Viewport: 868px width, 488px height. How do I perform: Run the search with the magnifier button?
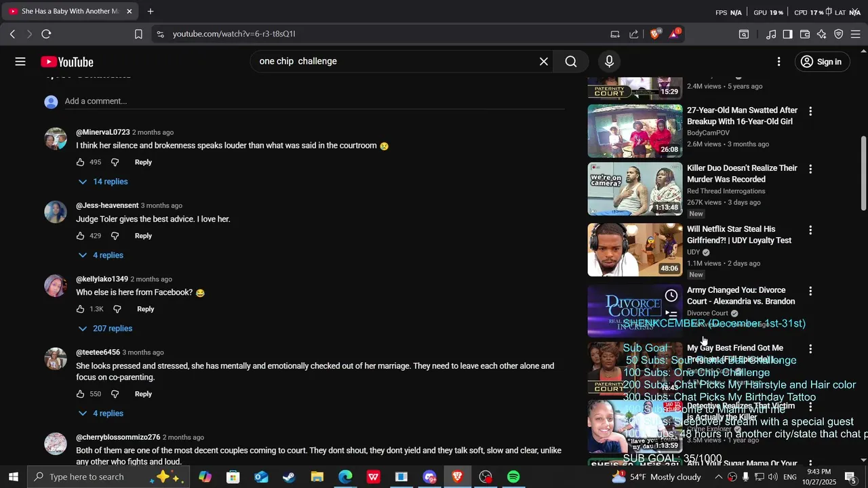point(571,62)
